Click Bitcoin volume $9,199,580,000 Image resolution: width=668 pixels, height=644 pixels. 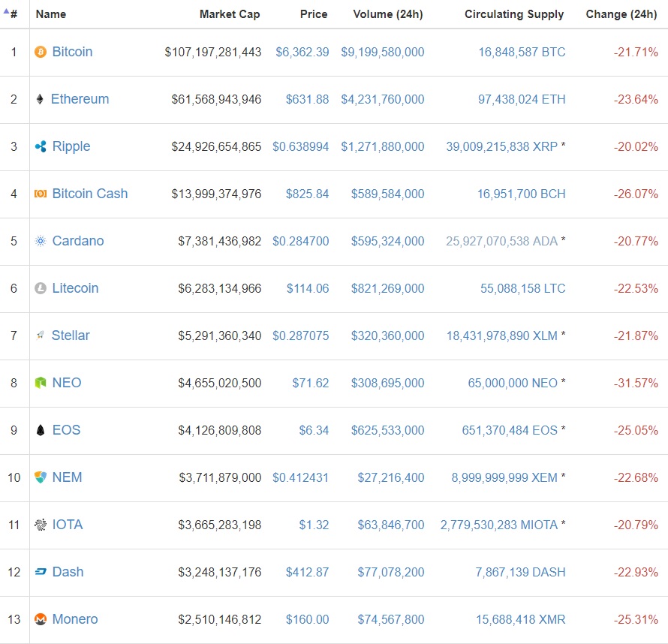[383, 53]
